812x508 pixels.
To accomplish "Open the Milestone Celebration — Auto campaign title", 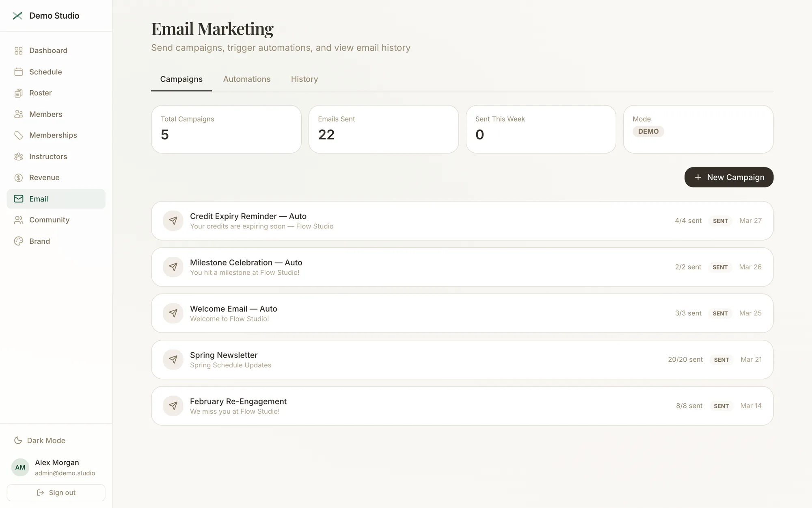I will point(246,263).
